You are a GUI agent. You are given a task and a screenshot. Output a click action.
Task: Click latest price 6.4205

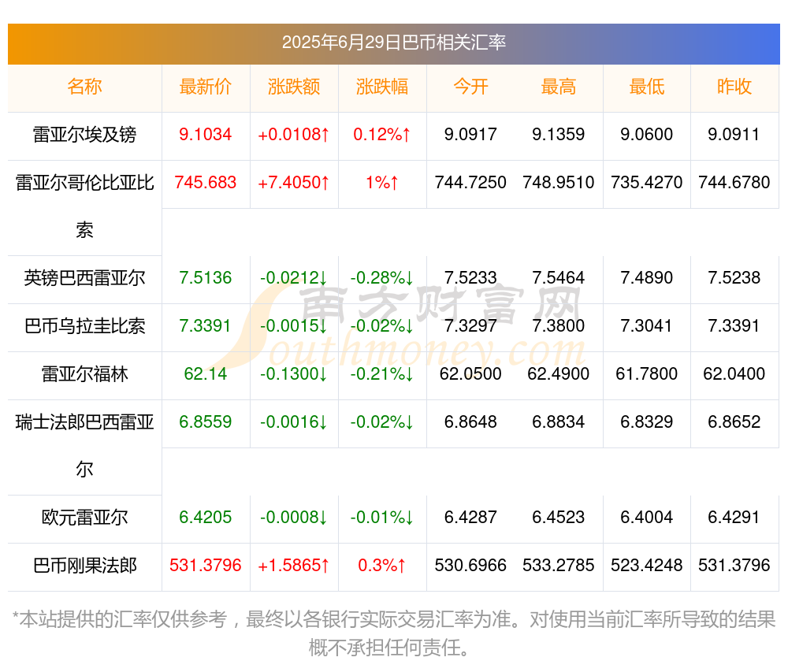click(x=206, y=518)
